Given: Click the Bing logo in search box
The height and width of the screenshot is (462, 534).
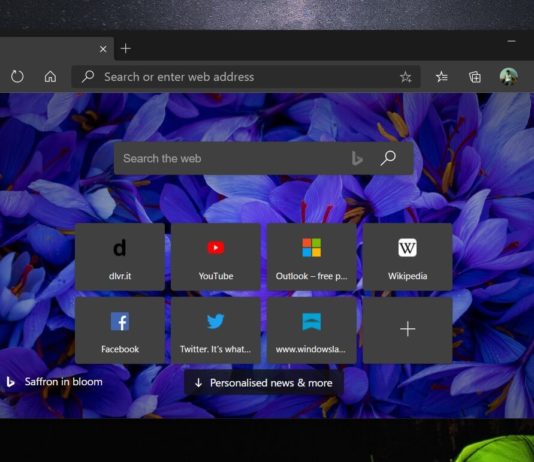Looking at the screenshot, I should pyautogui.click(x=357, y=159).
